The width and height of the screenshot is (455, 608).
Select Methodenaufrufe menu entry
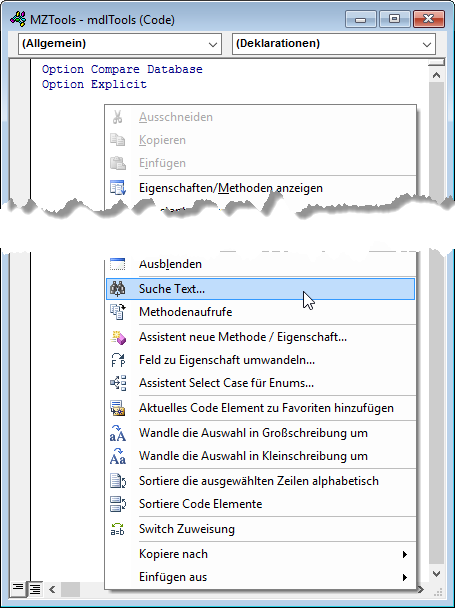coord(260,312)
